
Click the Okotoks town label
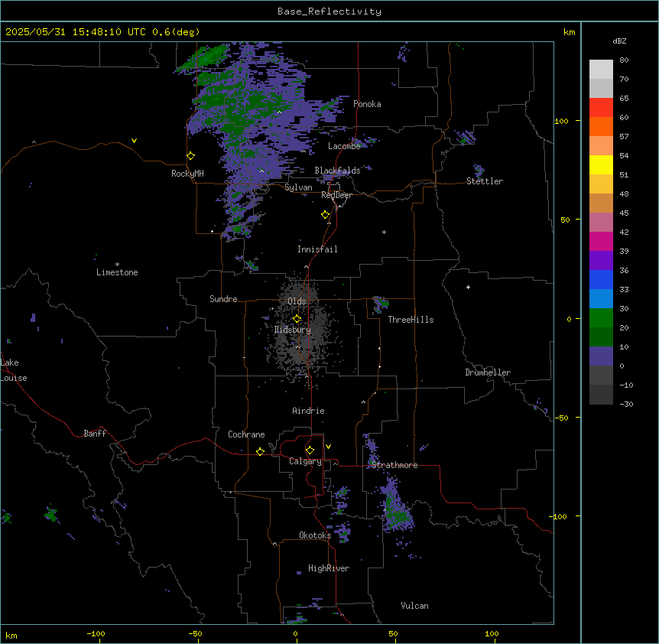coord(315,535)
